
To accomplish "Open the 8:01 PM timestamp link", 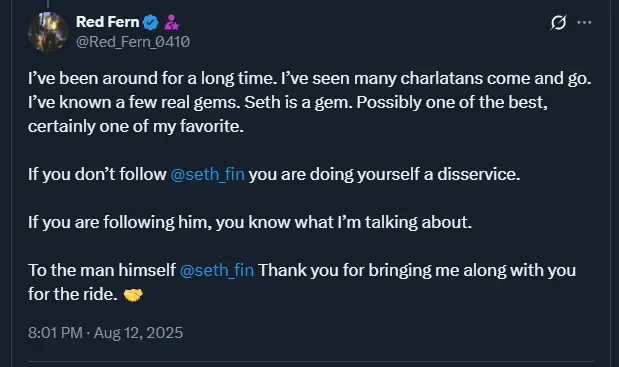I will tap(55, 332).
